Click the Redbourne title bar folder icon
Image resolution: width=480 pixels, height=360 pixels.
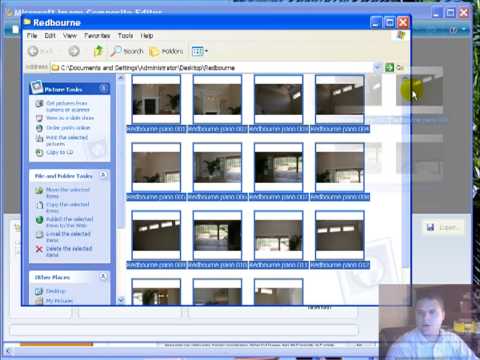(27, 22)
